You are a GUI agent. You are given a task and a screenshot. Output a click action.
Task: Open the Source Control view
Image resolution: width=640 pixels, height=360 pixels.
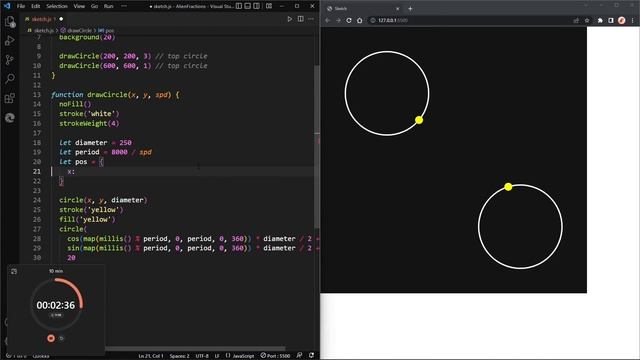click(x=9, y=60)
